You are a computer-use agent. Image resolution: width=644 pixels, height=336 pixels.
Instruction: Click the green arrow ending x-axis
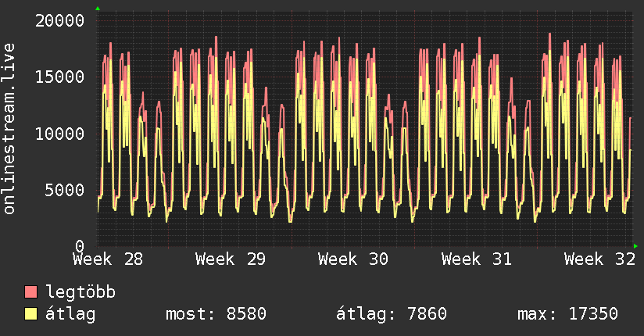tap(635, 246)
